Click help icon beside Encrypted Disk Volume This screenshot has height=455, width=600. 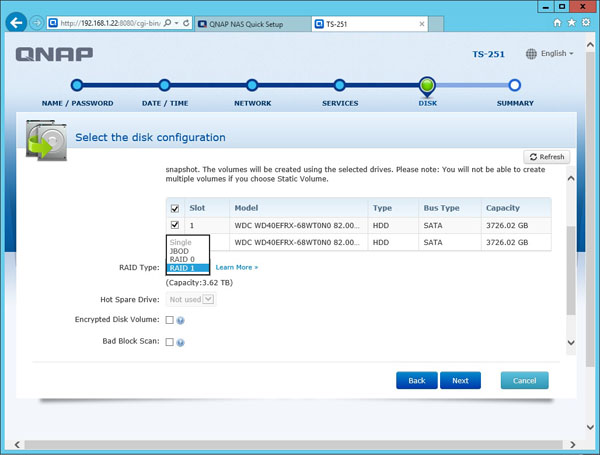point(180,320)
